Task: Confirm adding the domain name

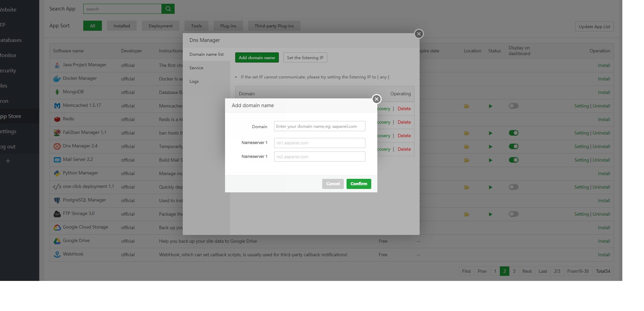Action: point(359,184)
